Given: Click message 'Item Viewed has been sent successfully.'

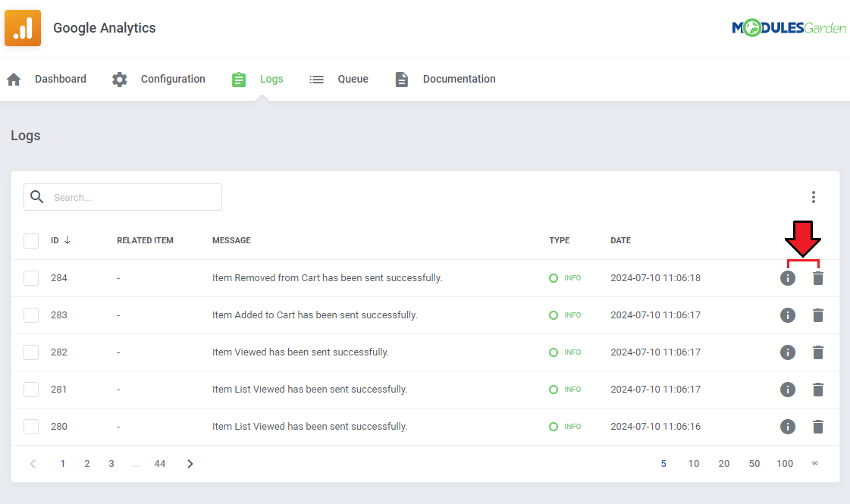Looking at the screenshot, I should [301, 352].
